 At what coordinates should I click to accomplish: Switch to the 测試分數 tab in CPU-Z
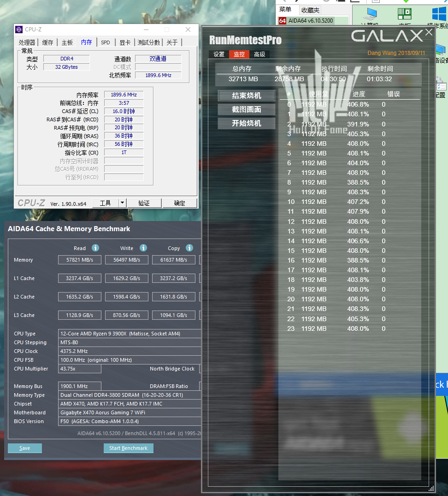149,42
